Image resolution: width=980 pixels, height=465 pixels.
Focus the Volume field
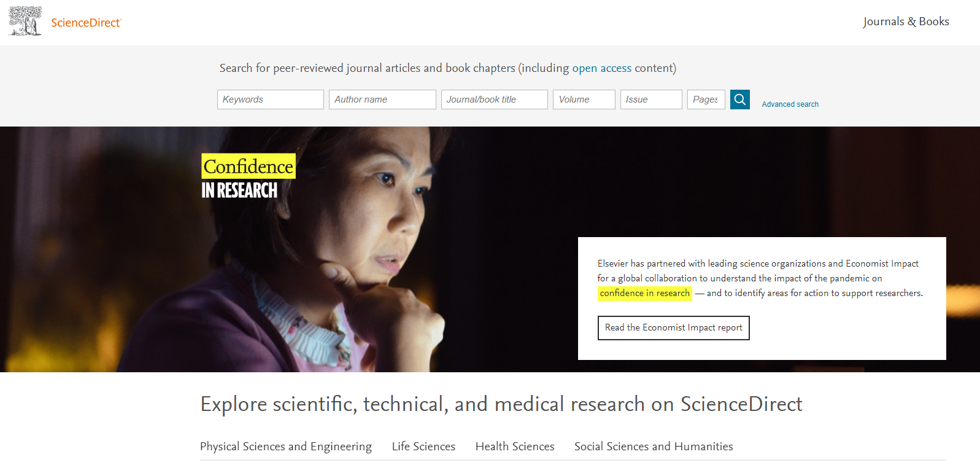[x=584, y=100]
